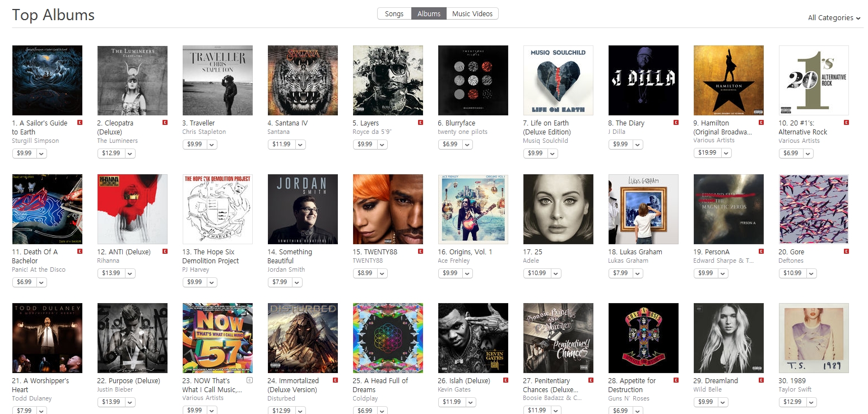Viewport: 868px width, 414px height.
Task: Select the Albums tab
Action: pyautogui.click(x=429, y=13)
